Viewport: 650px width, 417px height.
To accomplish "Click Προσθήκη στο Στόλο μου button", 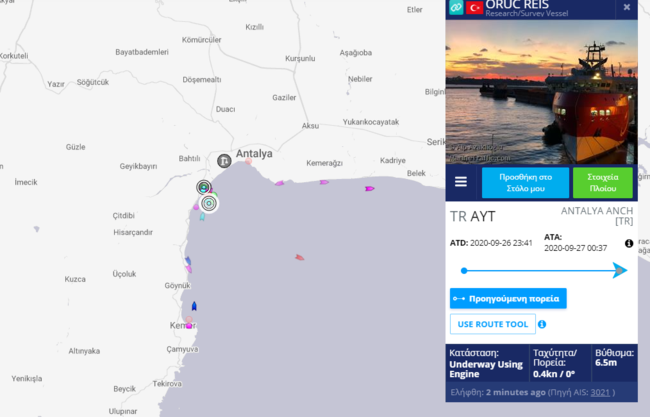I will click(525, 182).
